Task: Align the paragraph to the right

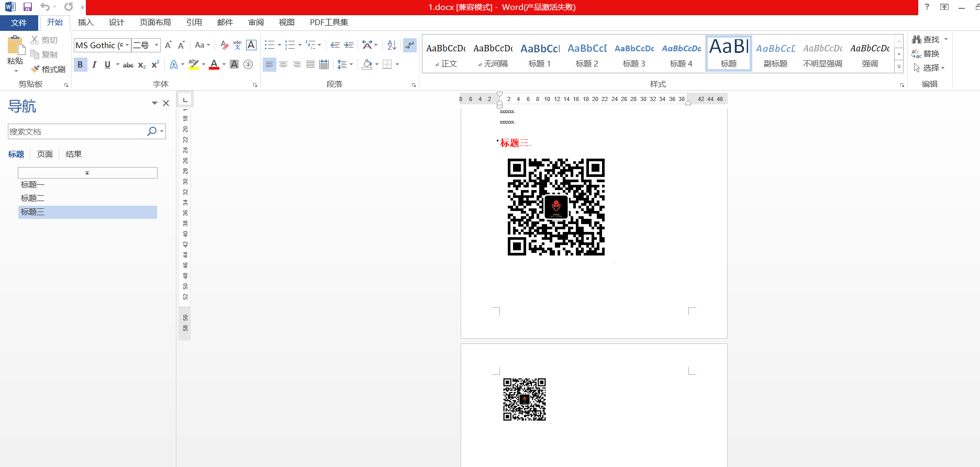Action: pos(297,64)
